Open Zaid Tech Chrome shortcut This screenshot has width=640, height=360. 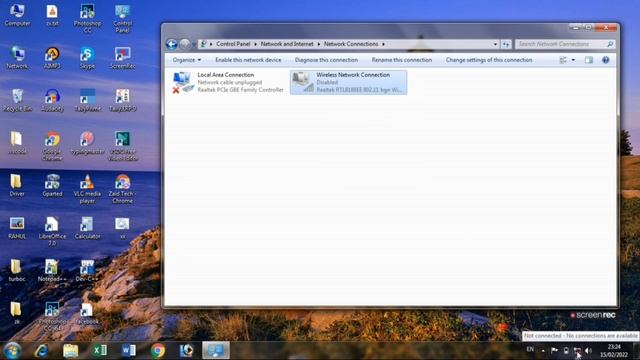[x=122, y=189]
